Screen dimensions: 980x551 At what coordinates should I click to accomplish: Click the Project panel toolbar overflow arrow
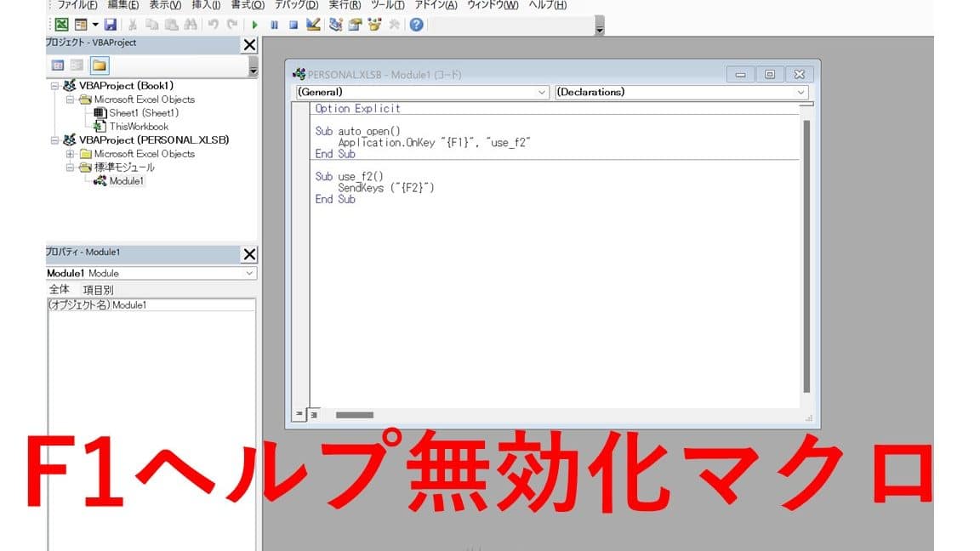(254, 67)
